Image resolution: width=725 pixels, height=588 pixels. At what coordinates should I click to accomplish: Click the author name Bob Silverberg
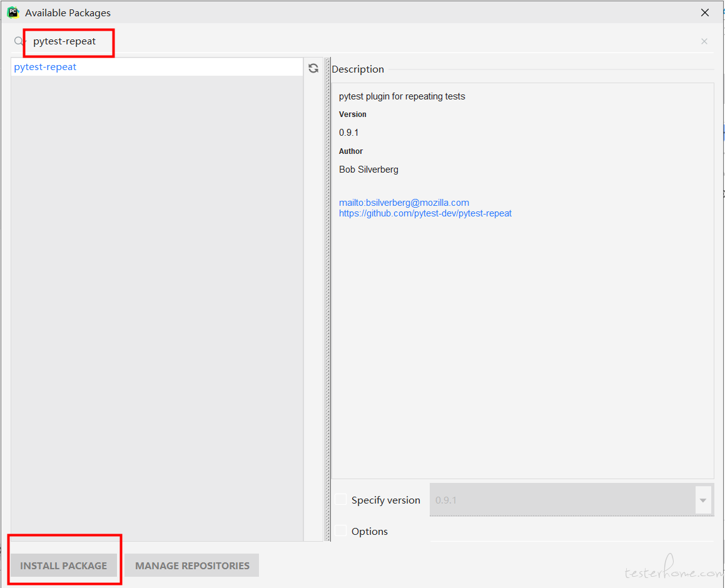click(368, 170)
